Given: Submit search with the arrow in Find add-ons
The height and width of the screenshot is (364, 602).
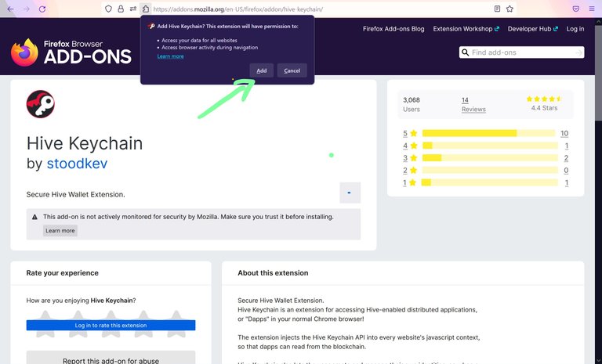Looking at the screenshot, I should (578, 52).
